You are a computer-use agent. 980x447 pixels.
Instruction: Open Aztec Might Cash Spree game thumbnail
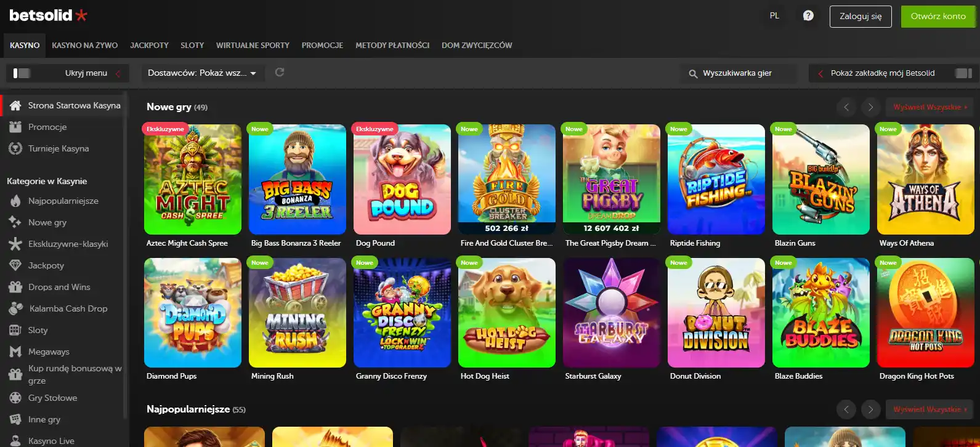point(193,180)
